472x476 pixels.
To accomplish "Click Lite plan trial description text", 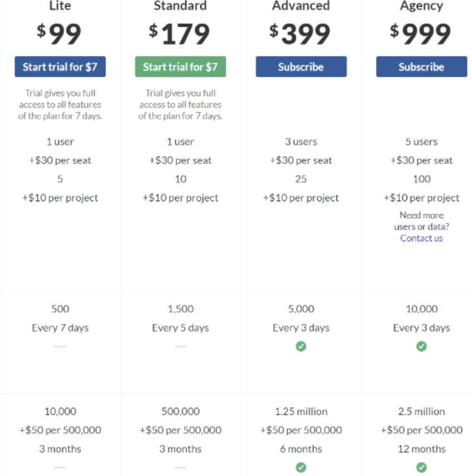I will pyautogui.click(x=60, y=105).
